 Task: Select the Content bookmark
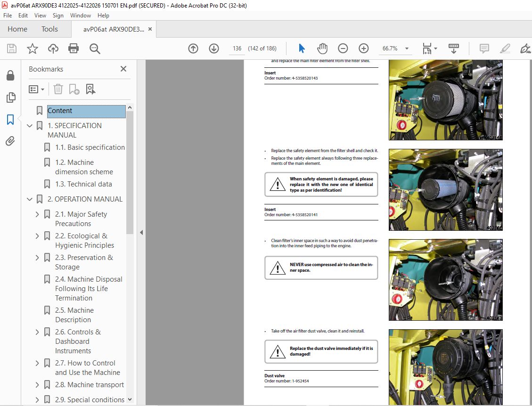(x=86, y=111)
